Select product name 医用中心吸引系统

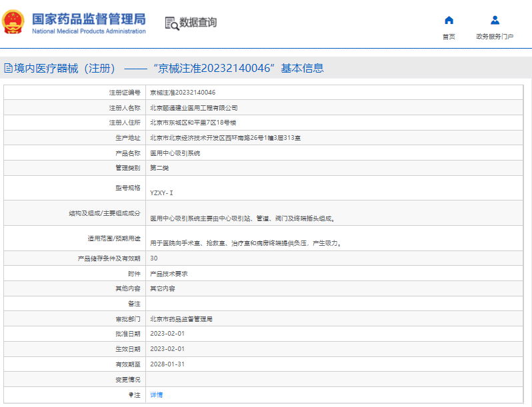pos(175,153)
